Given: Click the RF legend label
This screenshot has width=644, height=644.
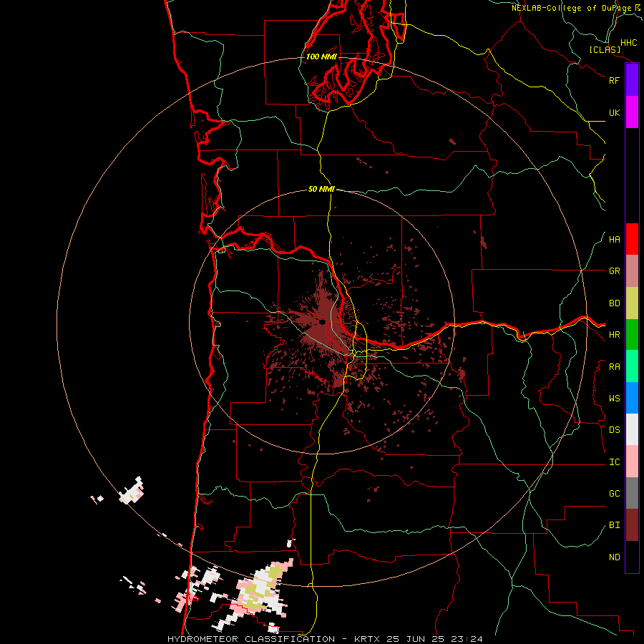Looking at the screenshot, I should [x=614, y=80].
